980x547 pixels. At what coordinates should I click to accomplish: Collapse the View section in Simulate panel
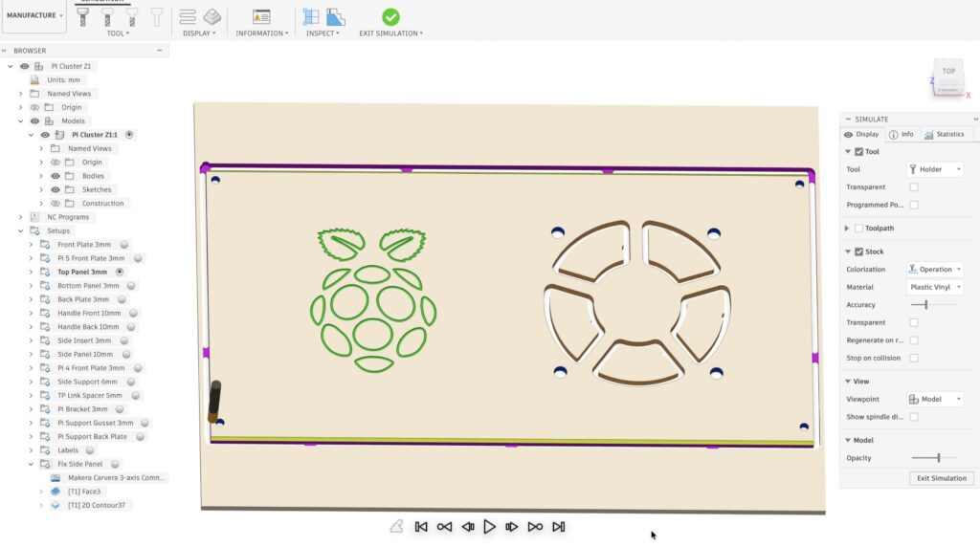click(x=848, y=382)
